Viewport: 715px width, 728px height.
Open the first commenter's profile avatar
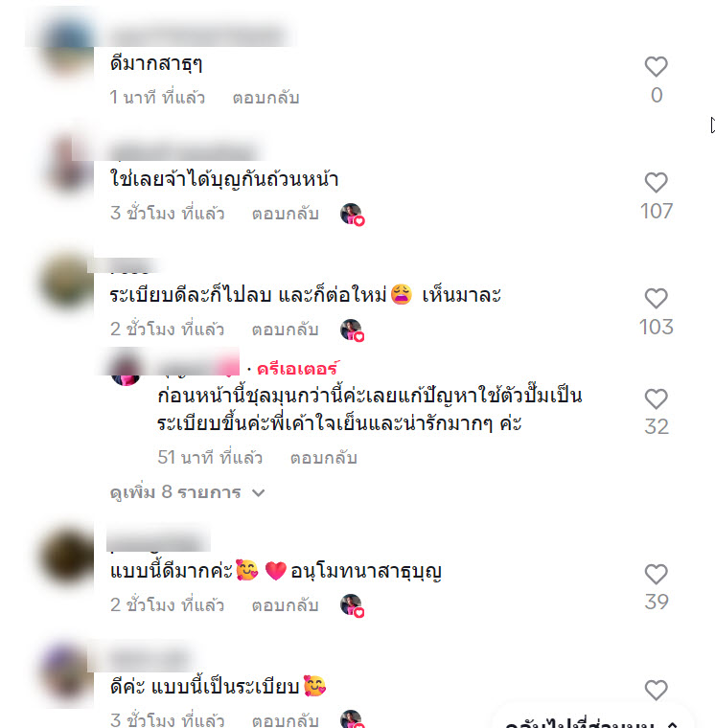(68, 46)
